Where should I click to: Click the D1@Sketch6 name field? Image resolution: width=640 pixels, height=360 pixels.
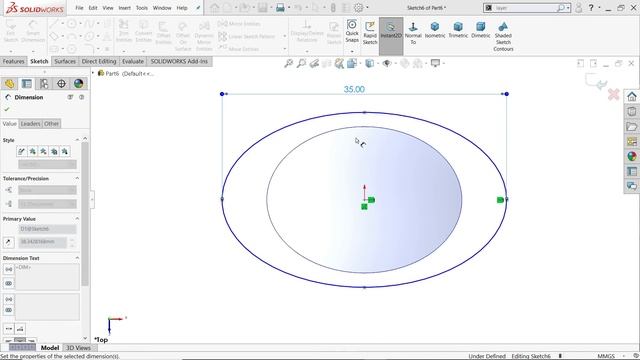(47, 229)
